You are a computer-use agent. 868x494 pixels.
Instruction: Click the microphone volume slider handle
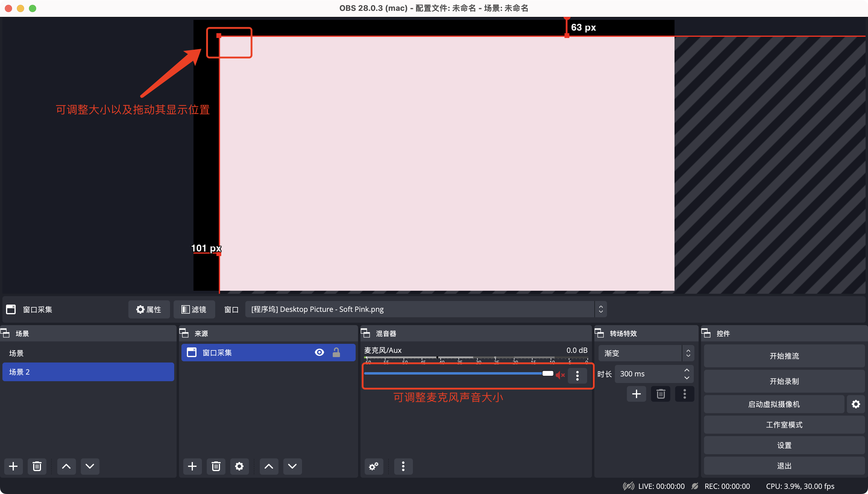(548, 374)
